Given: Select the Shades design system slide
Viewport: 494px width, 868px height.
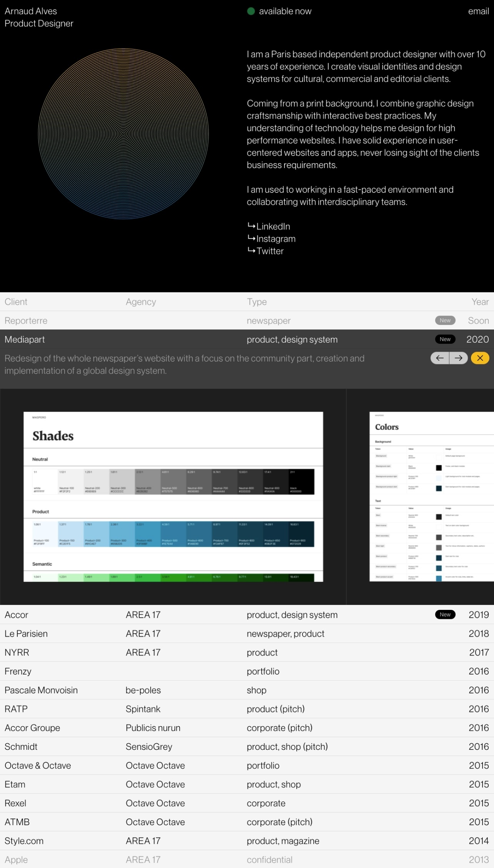Looking at the screenshot, I should click(x=173, y=497).
